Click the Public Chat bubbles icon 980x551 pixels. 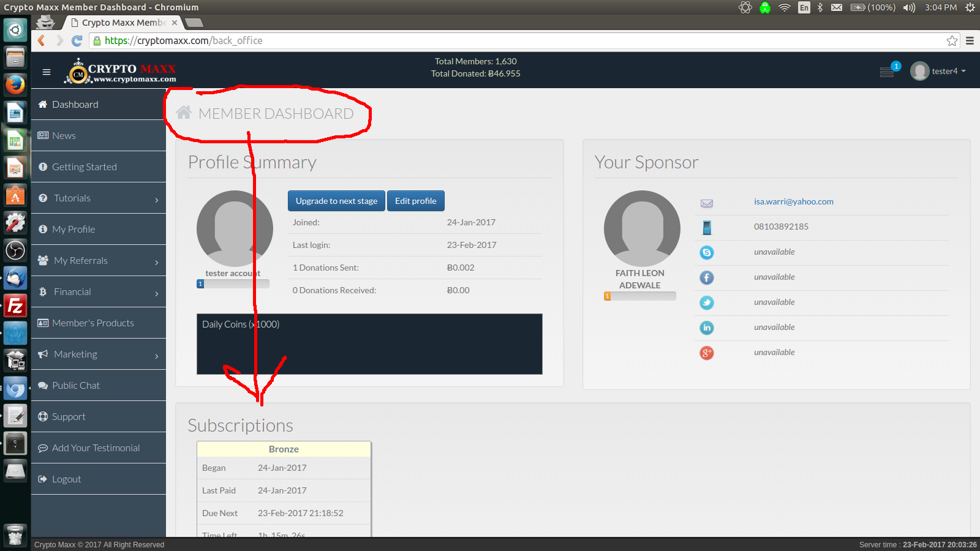(x=43, y=385)
